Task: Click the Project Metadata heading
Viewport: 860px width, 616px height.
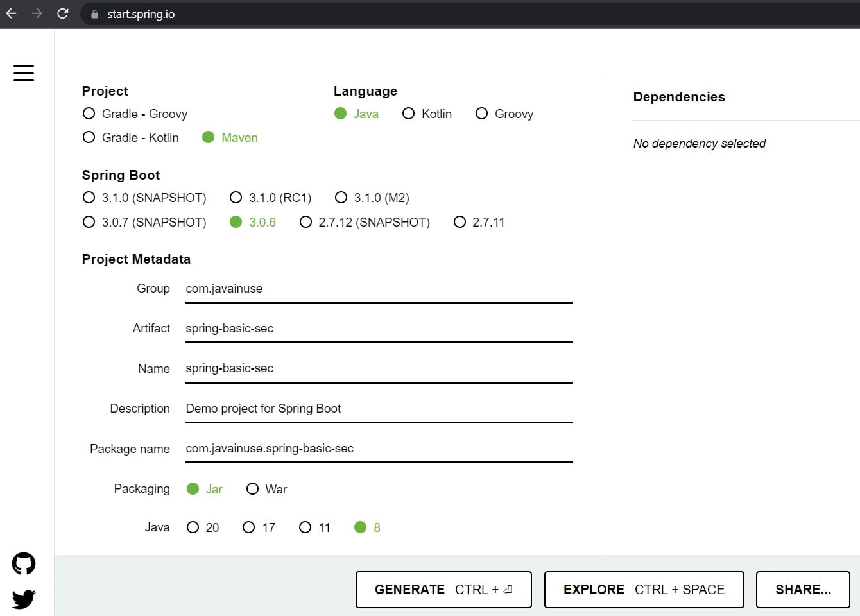Action: pos(136,259)
